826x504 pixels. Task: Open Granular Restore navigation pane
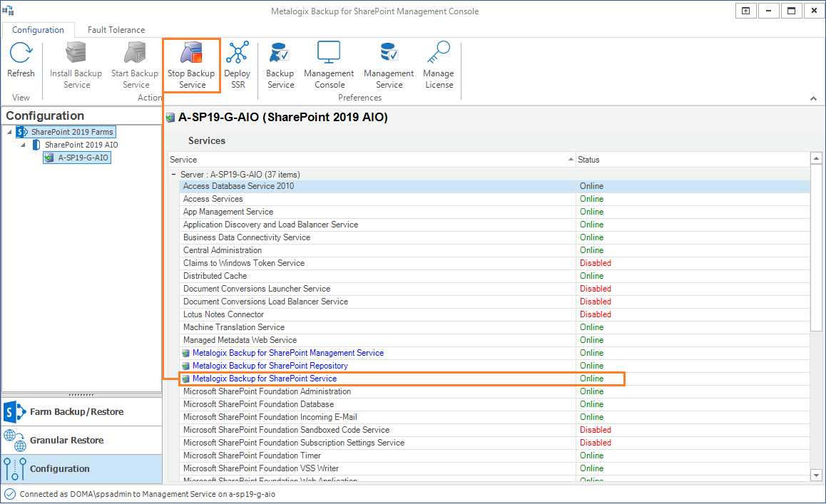pyautogui.click(x=81, y=441)
